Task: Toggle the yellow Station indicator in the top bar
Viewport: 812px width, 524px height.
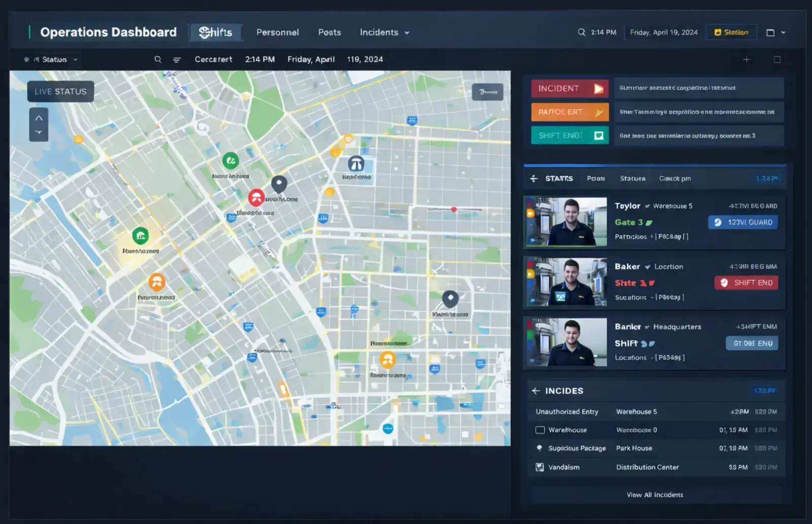Action: tap(731, 32)
